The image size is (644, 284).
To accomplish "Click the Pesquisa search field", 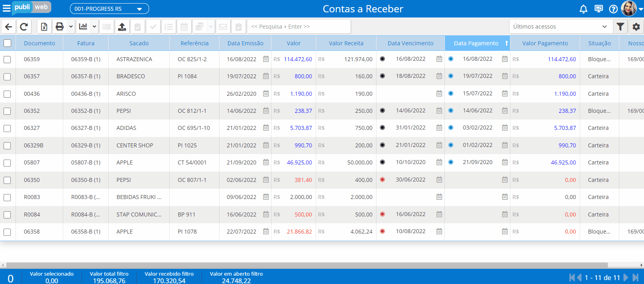I will point(299,27).
